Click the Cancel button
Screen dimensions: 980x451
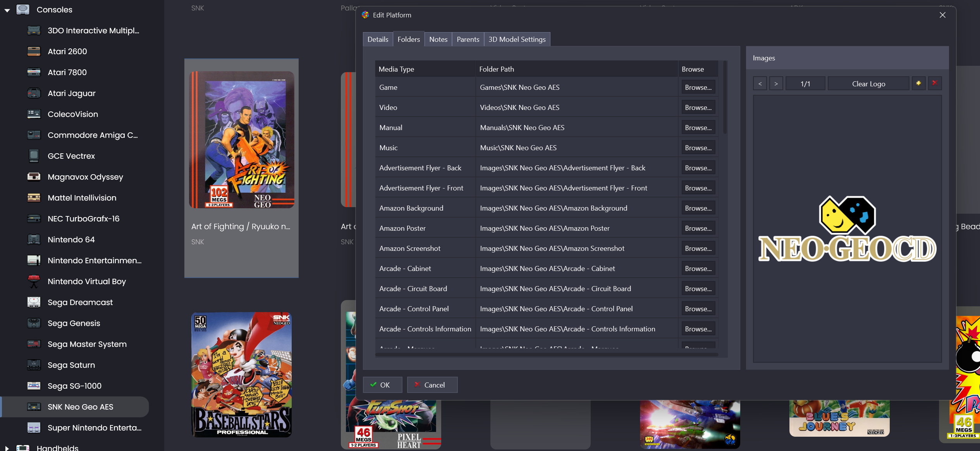tap(432, 385)
